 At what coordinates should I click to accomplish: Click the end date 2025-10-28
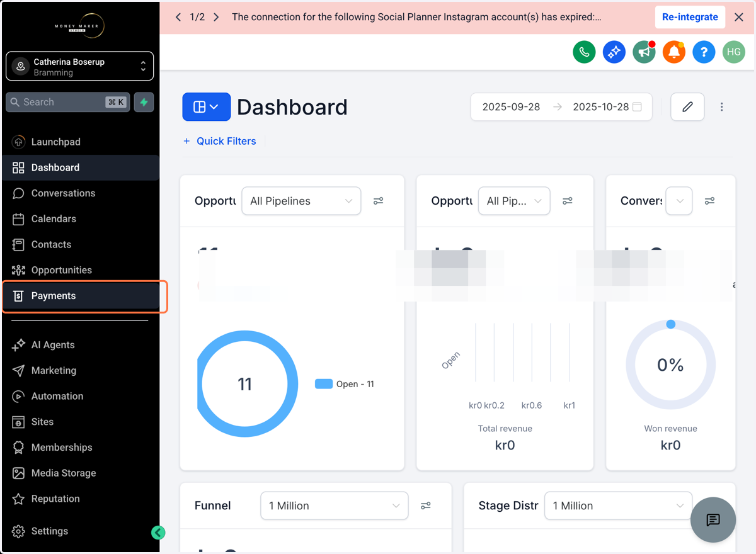pos(601,107)
